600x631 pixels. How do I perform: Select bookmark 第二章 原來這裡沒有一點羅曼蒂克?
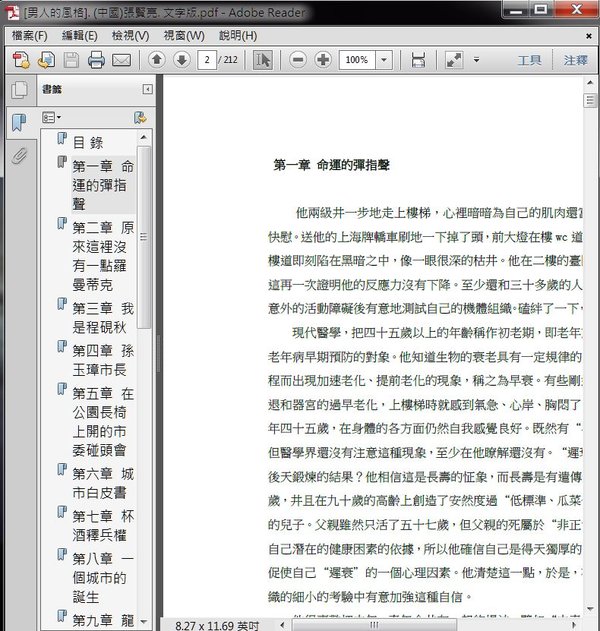pos(103,256)
